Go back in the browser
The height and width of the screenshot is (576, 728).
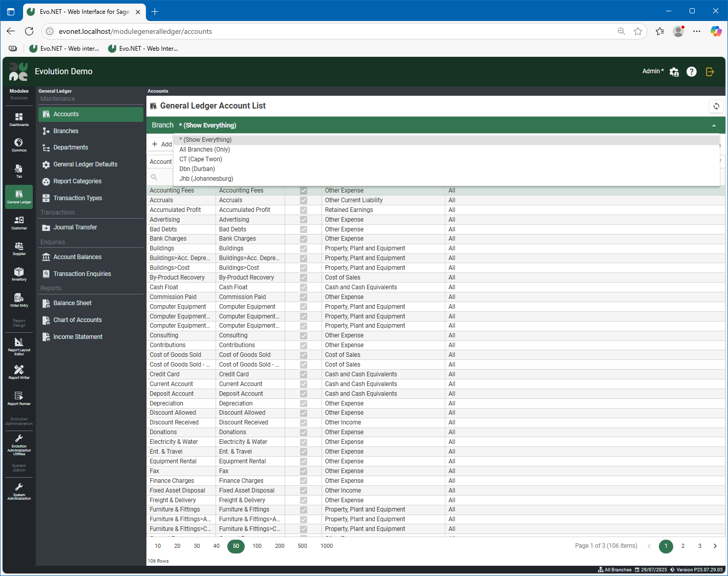pyautogui.click(x=11, y=31)
